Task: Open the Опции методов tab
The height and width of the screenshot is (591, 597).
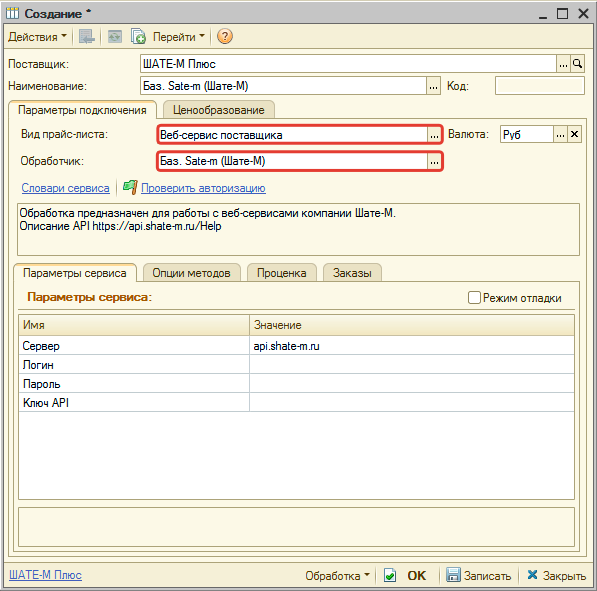Action: pos(192,273)
